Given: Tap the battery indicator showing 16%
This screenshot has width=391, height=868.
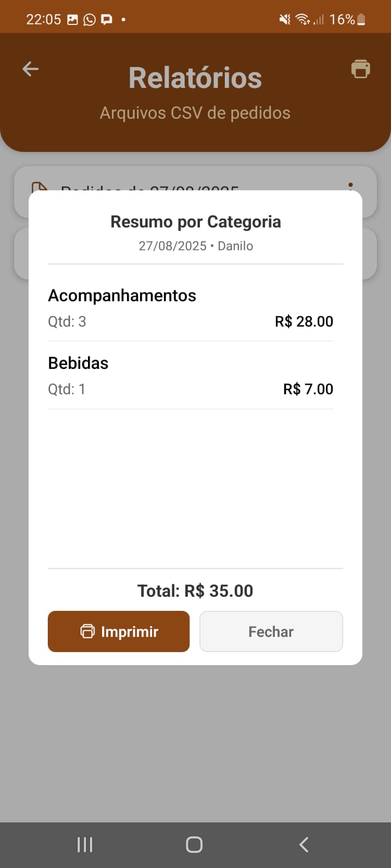Looking at the screenshot, I should point(361,20).
